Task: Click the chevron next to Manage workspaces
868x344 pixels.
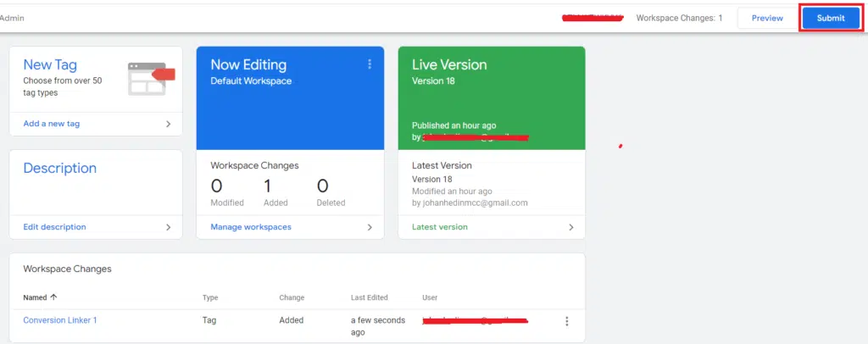Action: click(370, 227)
